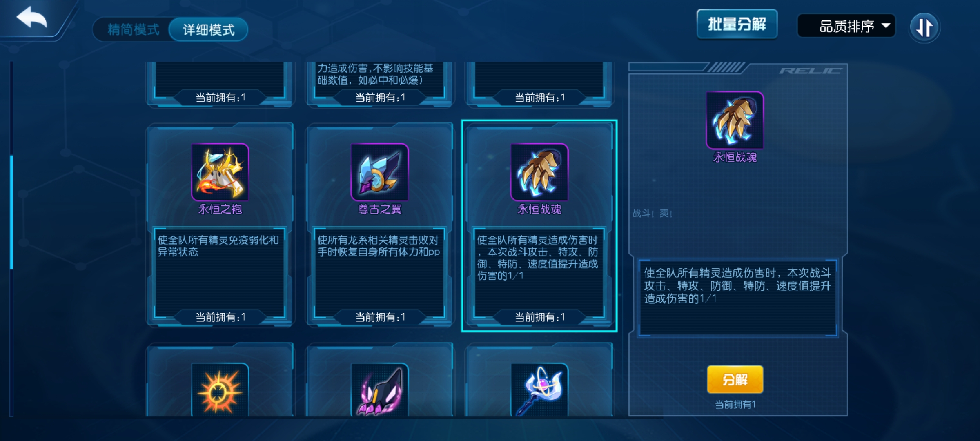
Task: Open the 品质排序 sort dropdown
Action: pyautogui.click(x=846, y=26)
